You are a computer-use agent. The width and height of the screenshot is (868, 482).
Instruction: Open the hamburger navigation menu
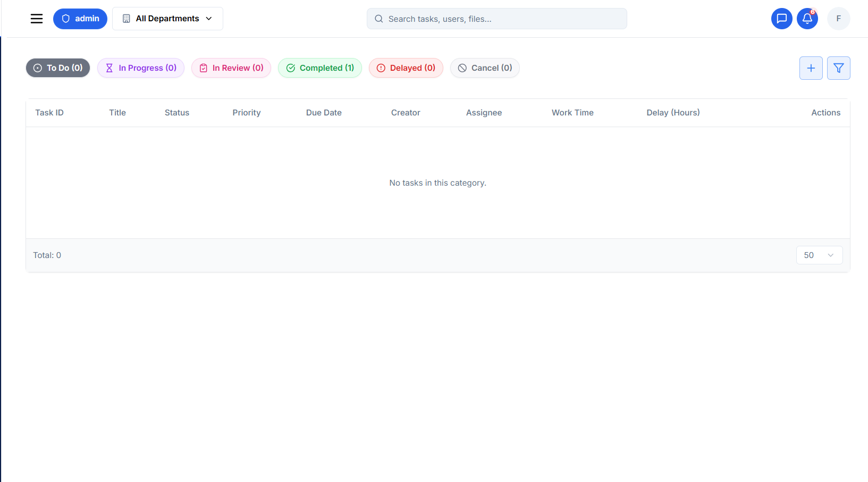[37, 19]
